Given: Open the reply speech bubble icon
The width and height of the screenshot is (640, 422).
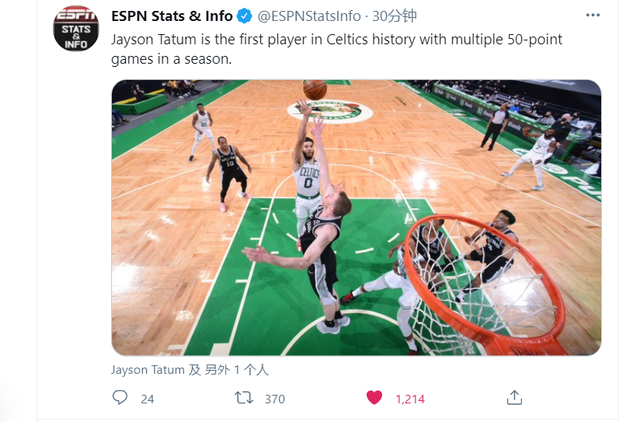Looking at the screenshot, I should click(120, 398).
